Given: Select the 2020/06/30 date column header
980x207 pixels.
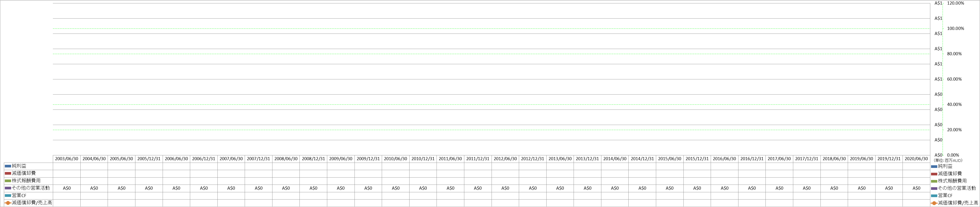Looking at the screenshot, I should pos(916,159).
